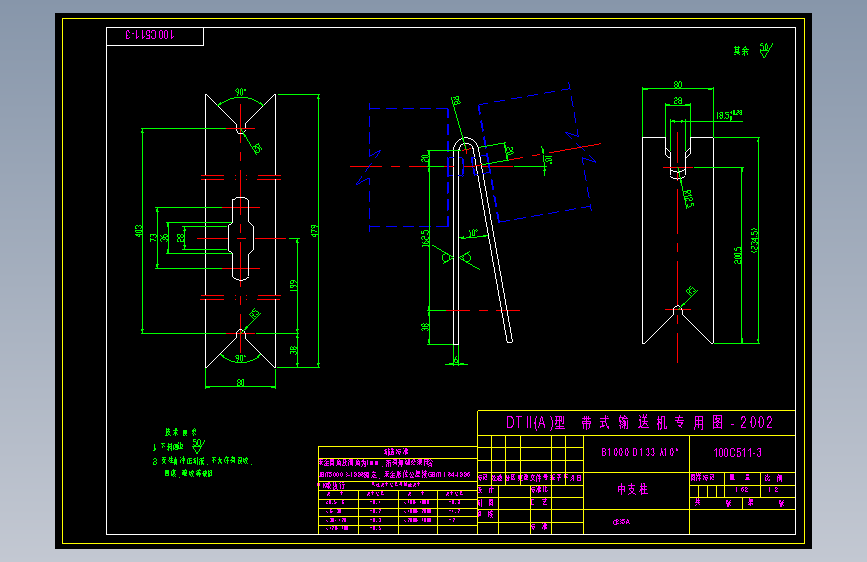Select the top 90° angle label

pos(241,92)
